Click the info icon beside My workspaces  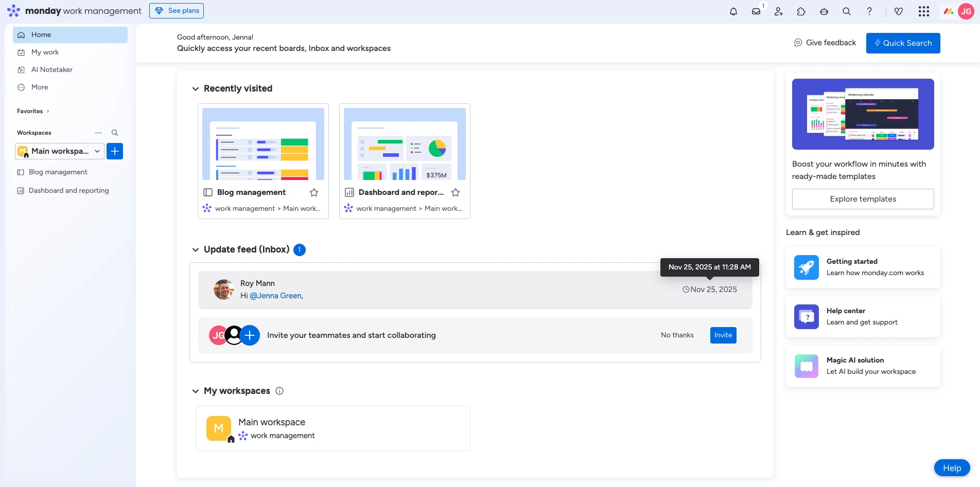(279, 391)
